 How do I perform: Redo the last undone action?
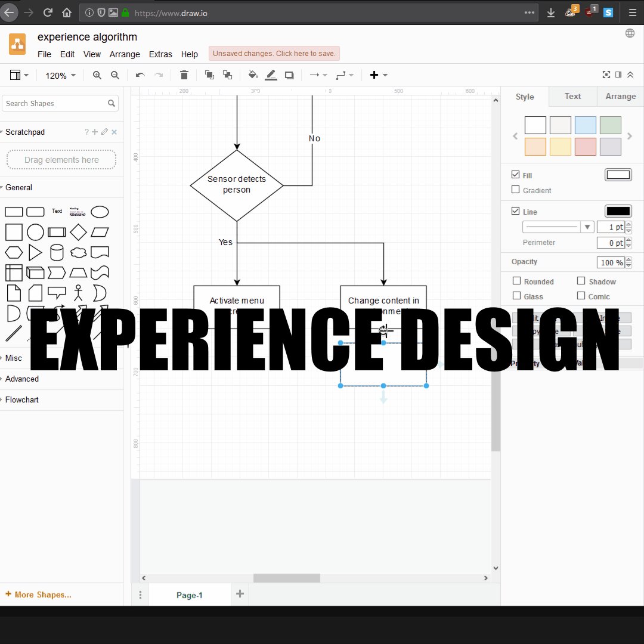coord(159,75)
